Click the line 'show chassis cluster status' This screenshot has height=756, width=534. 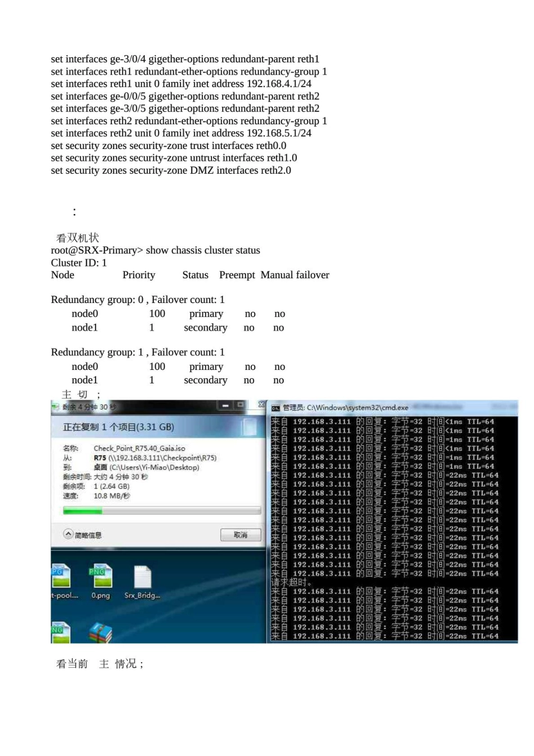tap(156, 250)
